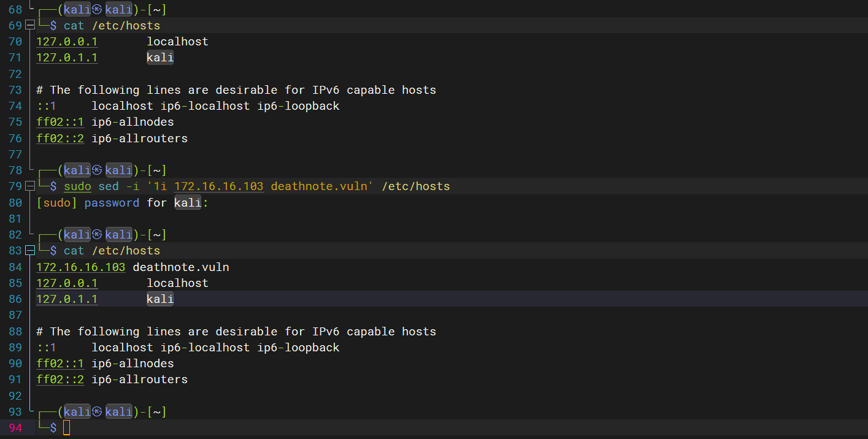The height and width of the screenshot is (439, 868).
Task: Toggle the fold marker on line 83
Action: tap(30, 251)
